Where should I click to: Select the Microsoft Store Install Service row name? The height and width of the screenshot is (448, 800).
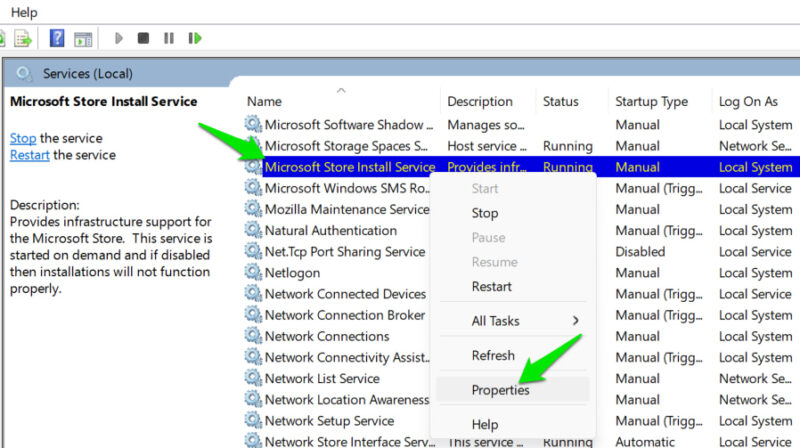pos(350,167)
